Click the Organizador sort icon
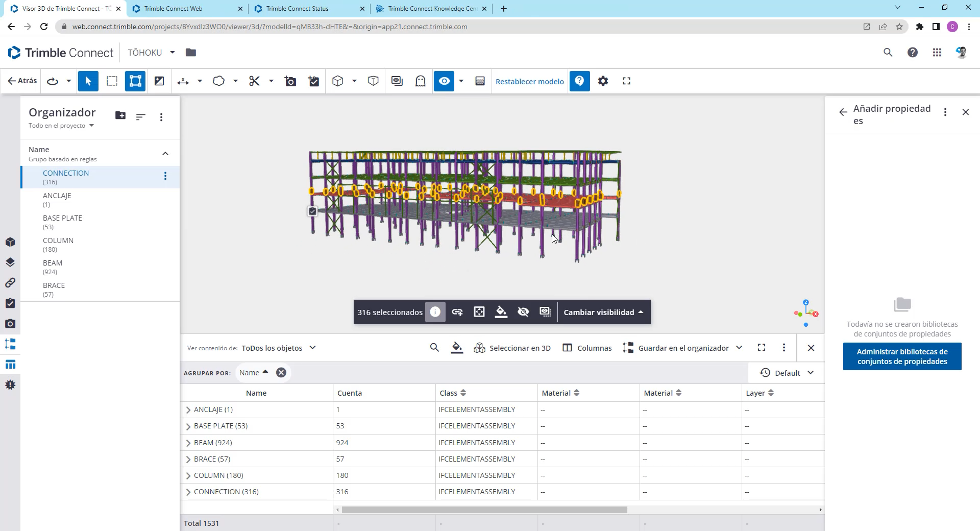980x531 pixels. click(x=141, y=117)
